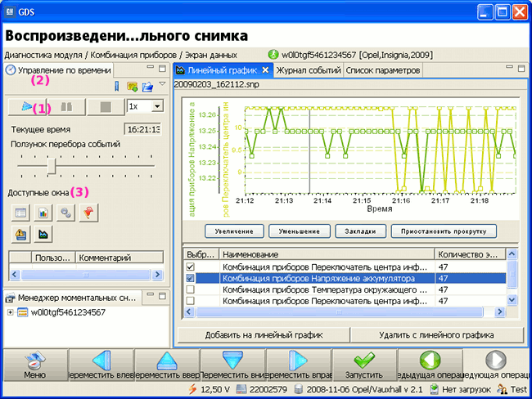This screenshot has height=399, width=532.
Task: Minimize the Менеджер моментальных снимков panel
Action: (x=151, y=294)
